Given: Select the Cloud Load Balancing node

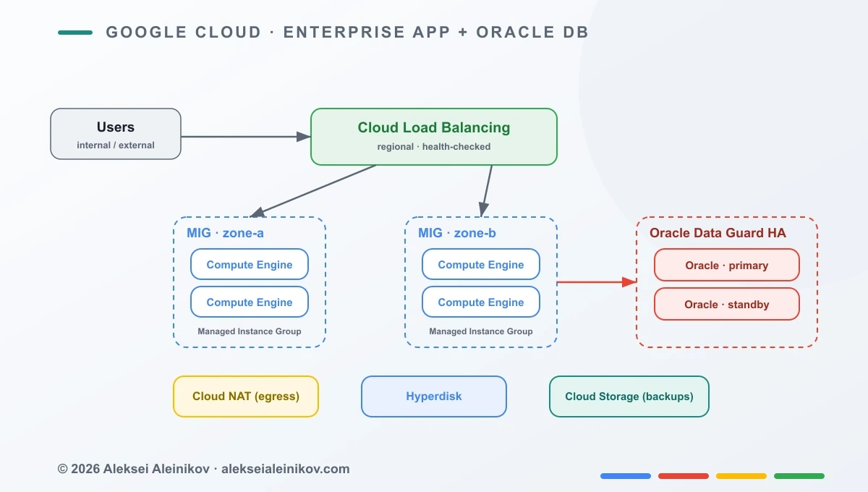Looking at the screenshot, I should 434,137.
